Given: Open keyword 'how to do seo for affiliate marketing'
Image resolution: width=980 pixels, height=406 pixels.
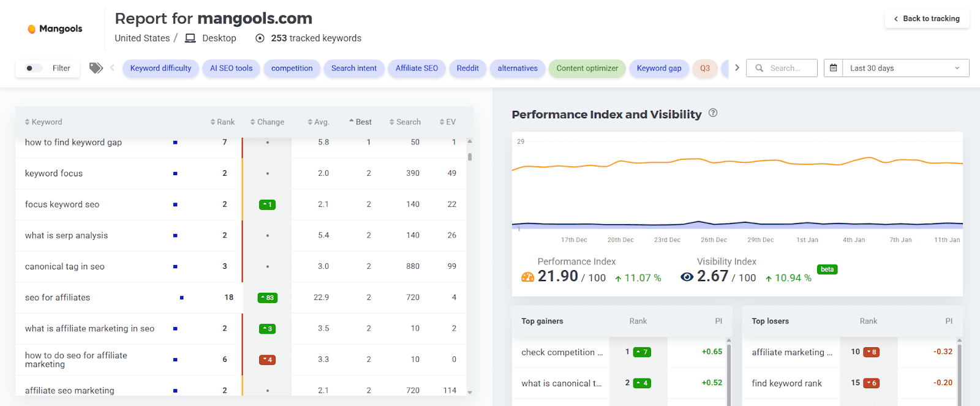Looking at the screenshot, I should (x=76, y=359).
